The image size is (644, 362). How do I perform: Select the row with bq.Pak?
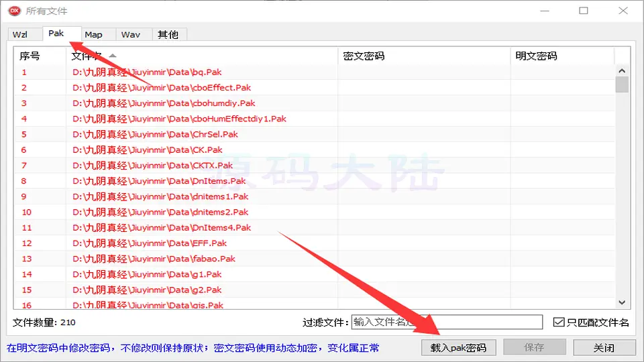(315, 72)
